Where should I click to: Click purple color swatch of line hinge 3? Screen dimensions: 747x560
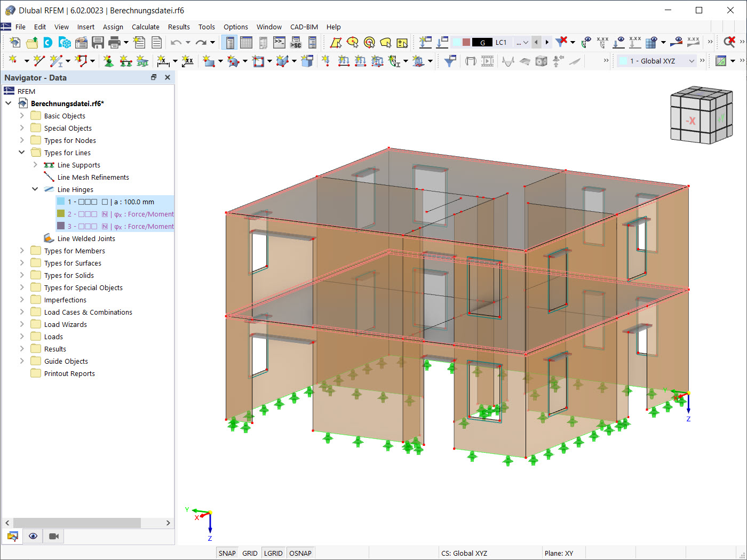coord(61,226)
